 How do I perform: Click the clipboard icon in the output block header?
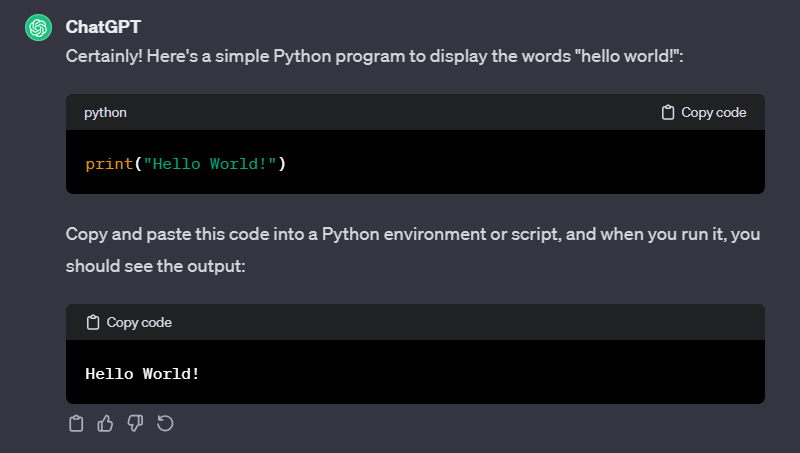[x=93, y=323]
